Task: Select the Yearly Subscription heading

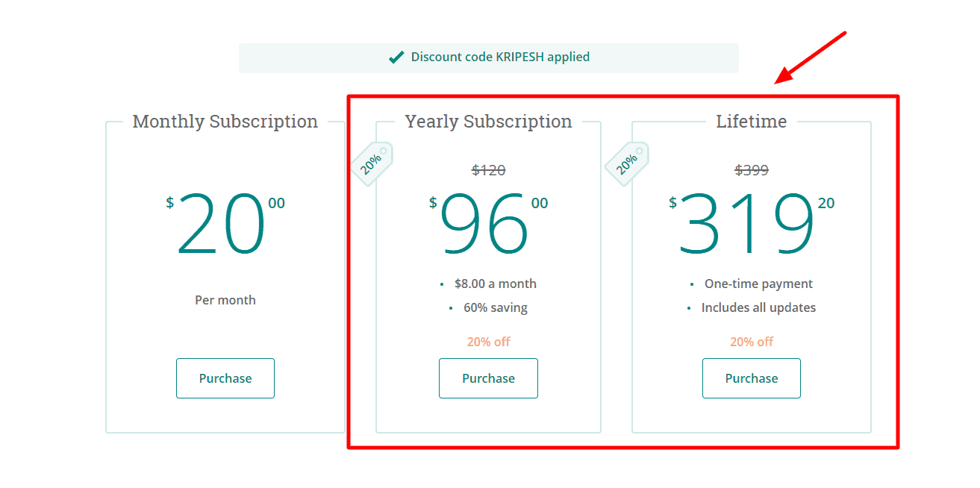Action: (x=488, y=122)
